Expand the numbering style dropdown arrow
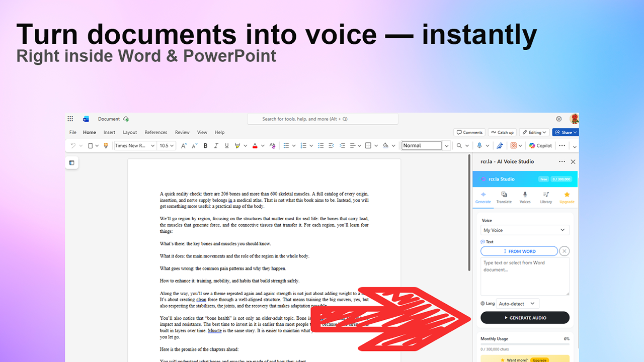The width and height of the screenshot is (644, 362). click(310, 146)
